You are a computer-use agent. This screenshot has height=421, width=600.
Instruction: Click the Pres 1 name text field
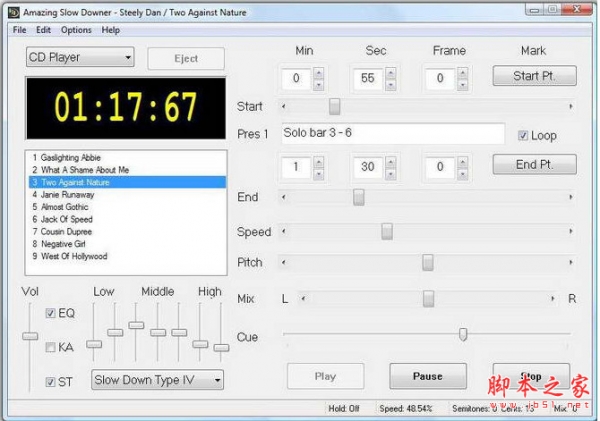tap(393, 134)
